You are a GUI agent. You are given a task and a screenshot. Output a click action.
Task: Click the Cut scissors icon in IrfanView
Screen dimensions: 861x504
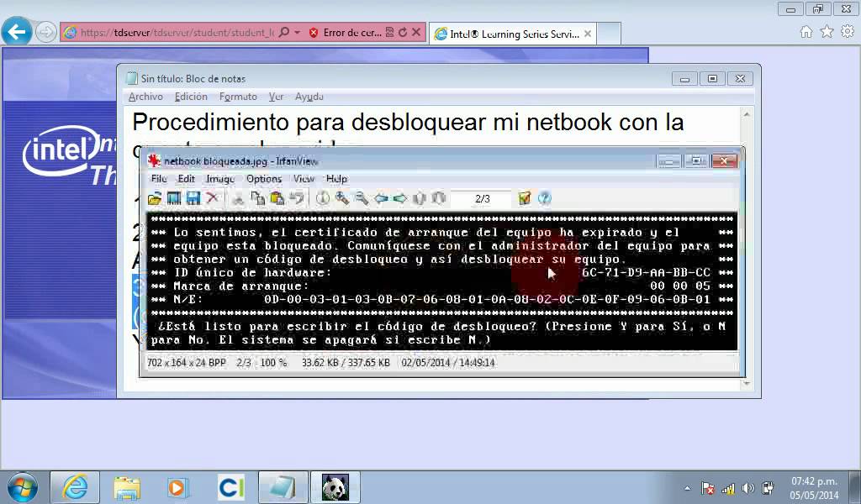tap(238, 198)
